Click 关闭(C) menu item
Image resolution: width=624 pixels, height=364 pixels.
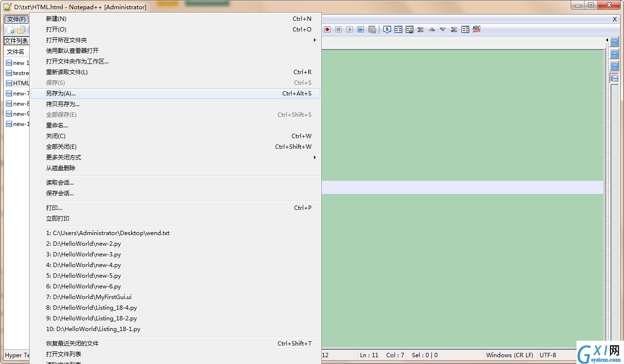pyautogui.click(x=175, y=136)
